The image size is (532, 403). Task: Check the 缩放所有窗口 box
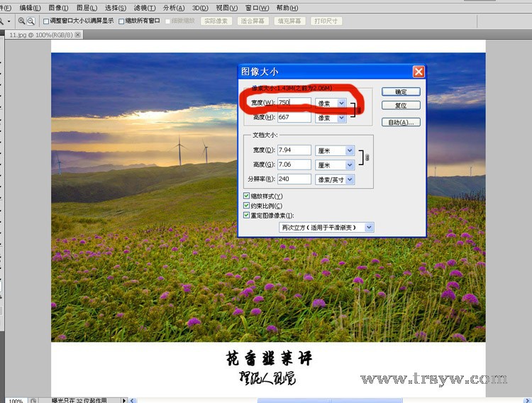click(121, 21)
